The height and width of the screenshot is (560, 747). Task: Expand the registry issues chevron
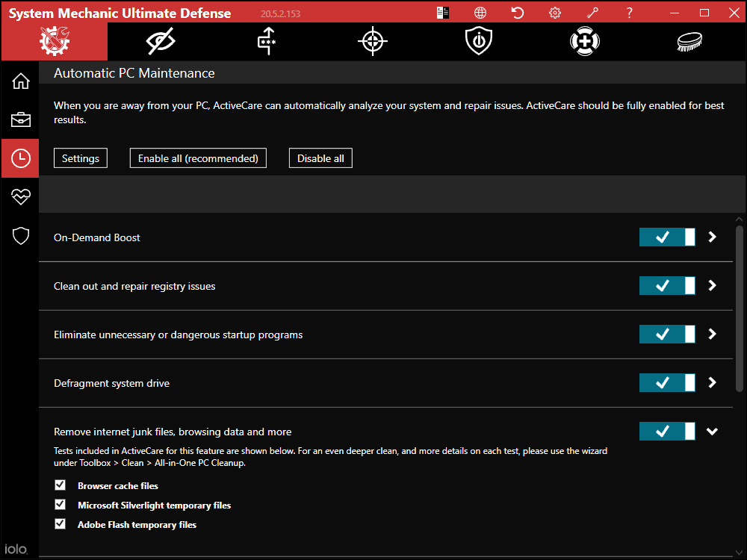(x=711, y=285)
